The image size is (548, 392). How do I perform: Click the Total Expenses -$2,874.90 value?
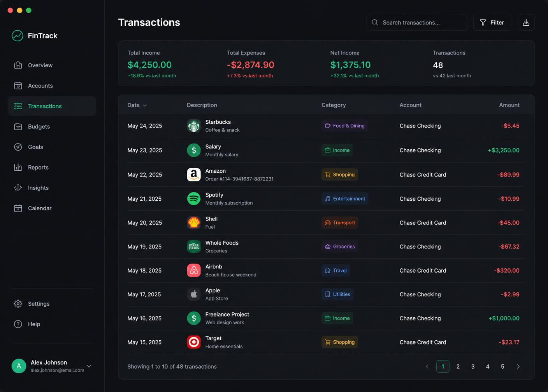pyautogui.click(x=251, y=65)
